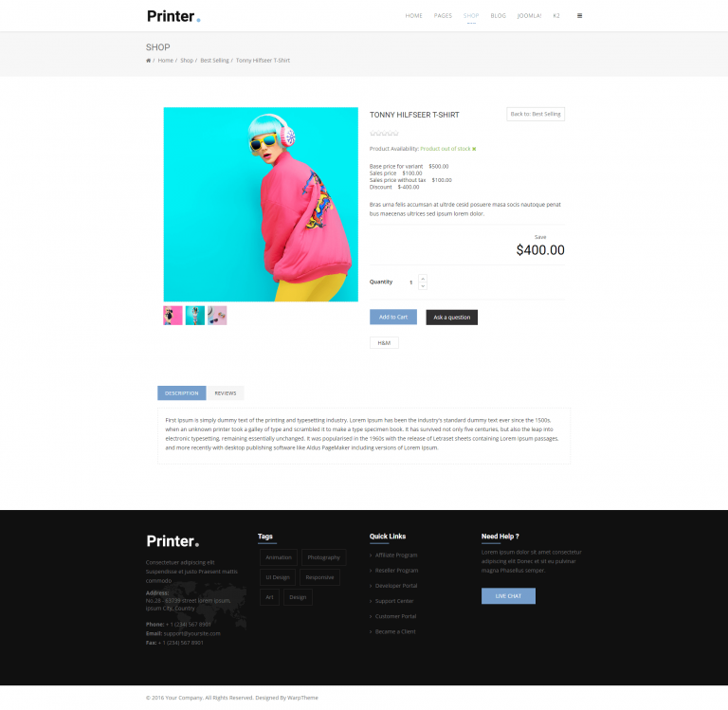Go back to Best Selling
This screenshot has width=728, height=710.
click(x=536, y=115)
